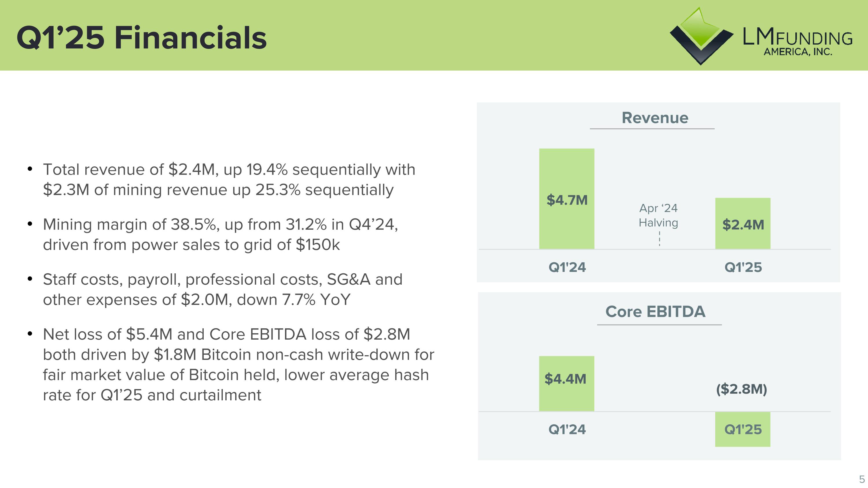Click the ($2.8M) Core EBITDA value label
Screen dimensions: 868x488
pos(742,389)
